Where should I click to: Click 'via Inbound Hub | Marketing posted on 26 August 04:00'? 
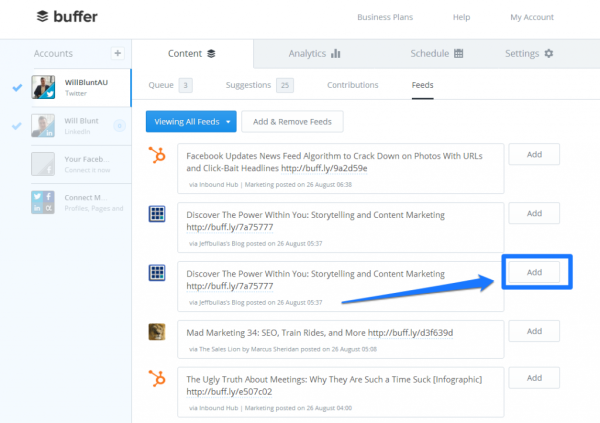pos(271,408)
